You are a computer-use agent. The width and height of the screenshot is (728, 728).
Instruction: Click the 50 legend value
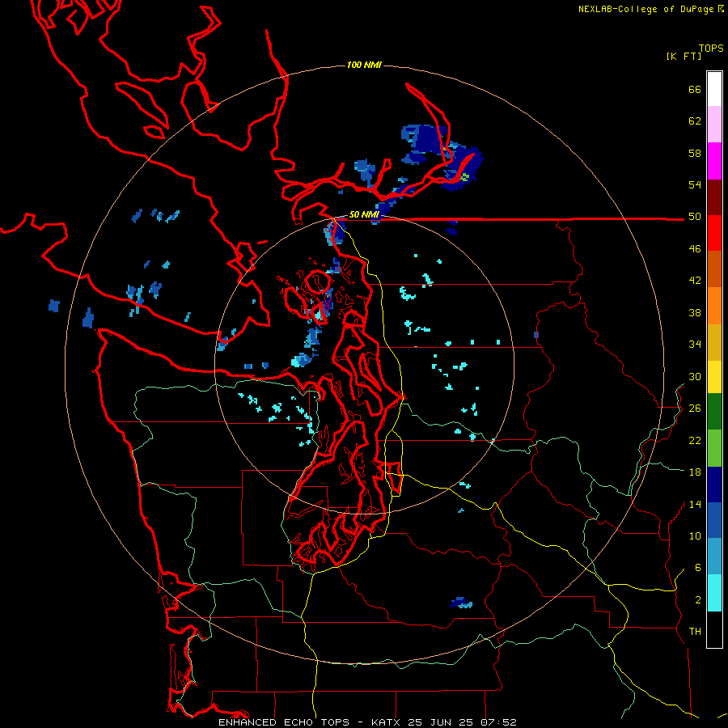[695, 217]
